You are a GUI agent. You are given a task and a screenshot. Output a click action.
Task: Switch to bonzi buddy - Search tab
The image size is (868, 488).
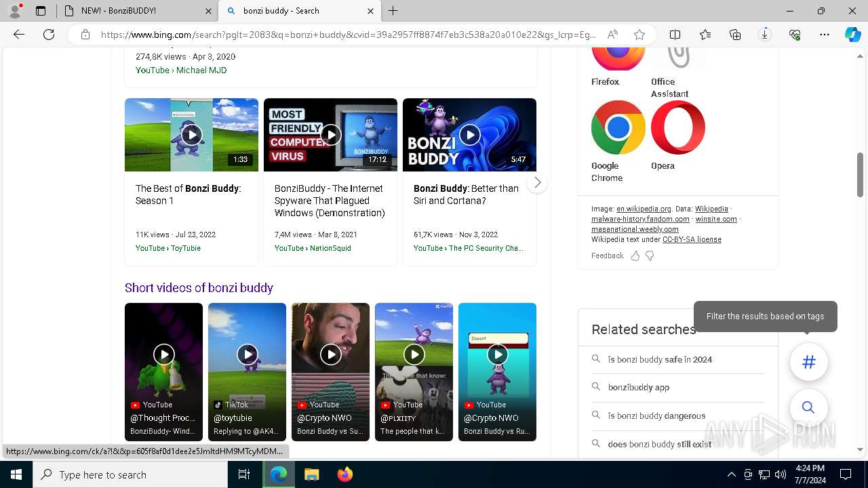(300, 11)
